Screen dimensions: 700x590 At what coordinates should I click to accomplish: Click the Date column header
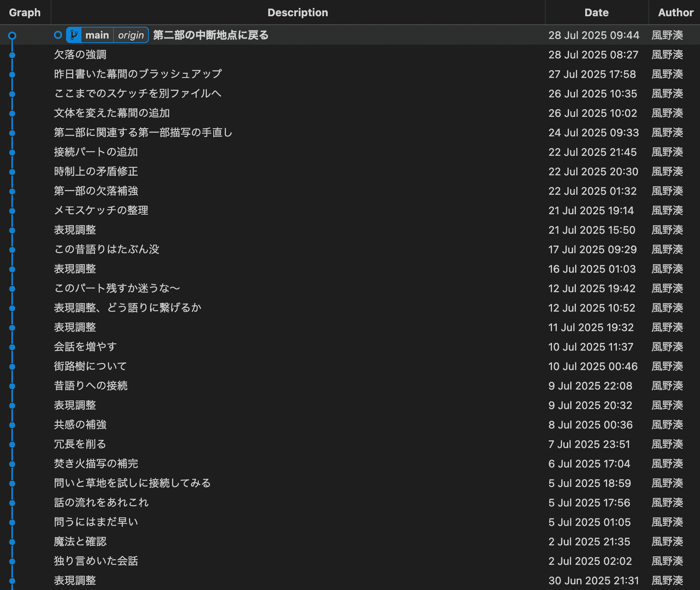tap(596, 13)
